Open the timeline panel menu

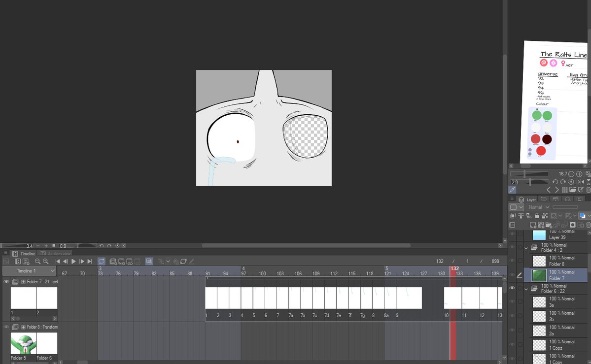5,253
